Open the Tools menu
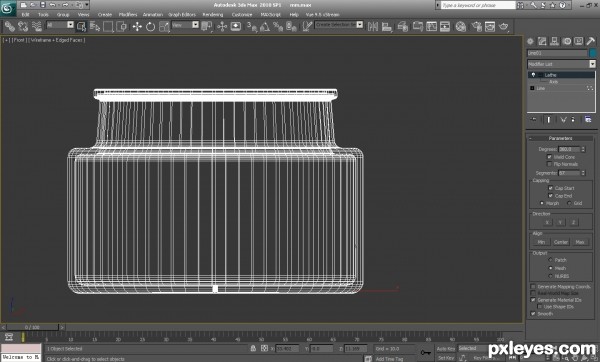This screenshot has width=600, height=362. 43,15
